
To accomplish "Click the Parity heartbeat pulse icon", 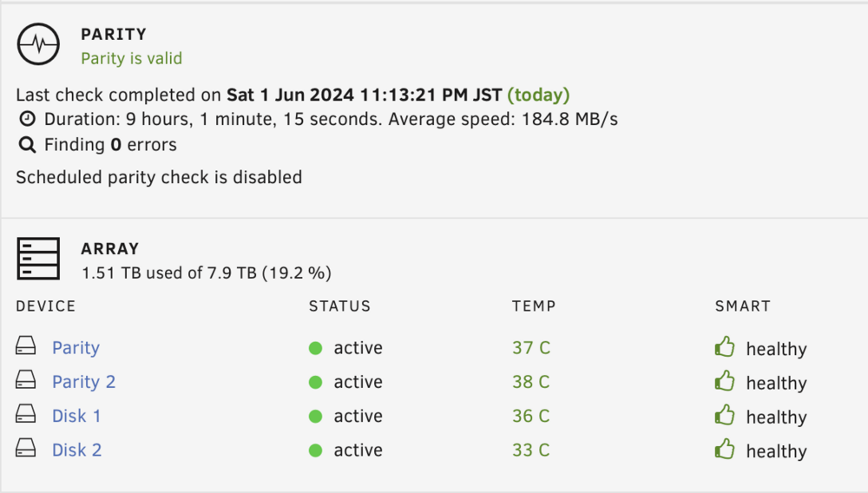I will 38,44.
